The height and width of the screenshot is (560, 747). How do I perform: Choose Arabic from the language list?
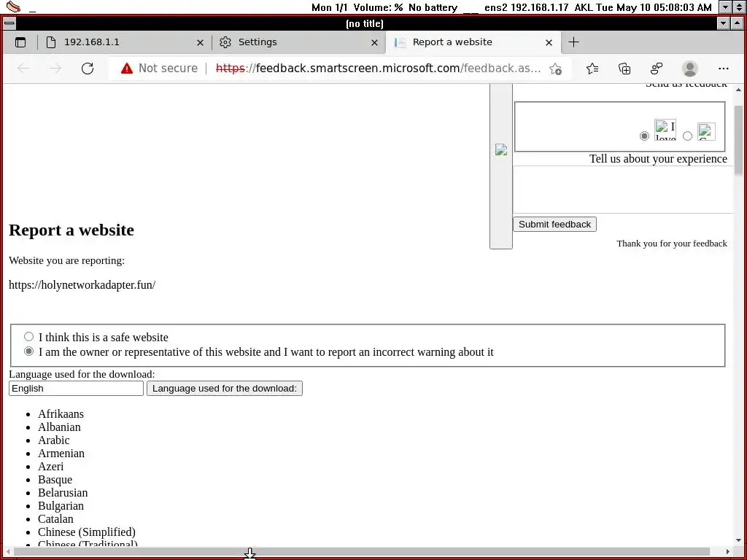pyautogui.click(x=54, y=440)
